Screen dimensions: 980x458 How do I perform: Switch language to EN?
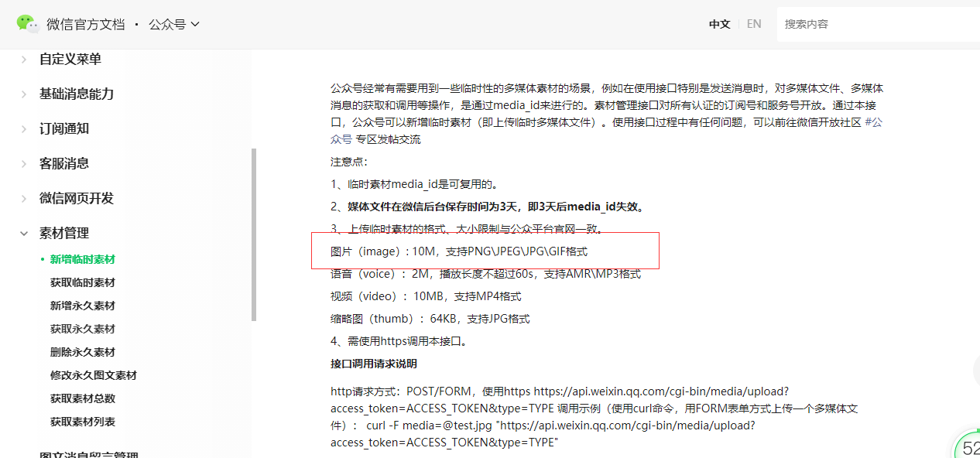(754, 24)
